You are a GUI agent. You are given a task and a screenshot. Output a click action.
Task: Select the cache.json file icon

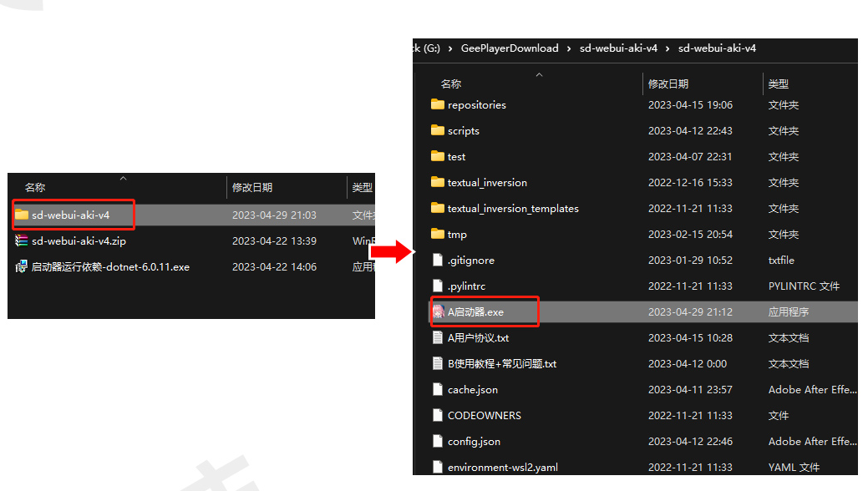click(438, 389)
